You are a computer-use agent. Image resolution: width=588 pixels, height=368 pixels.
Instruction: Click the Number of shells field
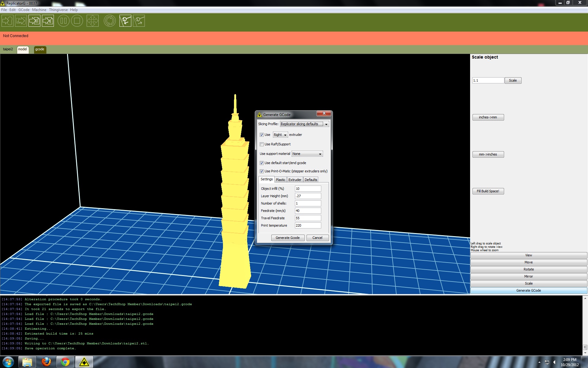(x=308, y=203)
